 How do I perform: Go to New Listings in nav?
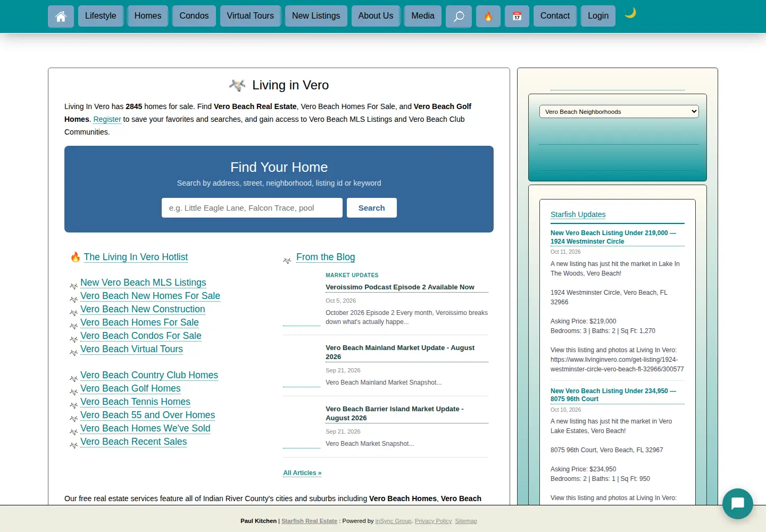coord(316,16)
